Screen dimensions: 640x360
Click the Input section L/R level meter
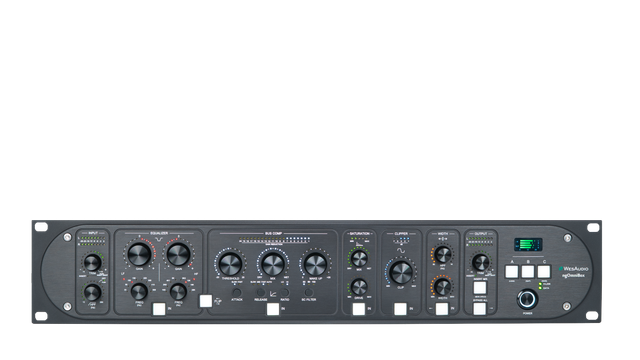[x=92, y=240]
